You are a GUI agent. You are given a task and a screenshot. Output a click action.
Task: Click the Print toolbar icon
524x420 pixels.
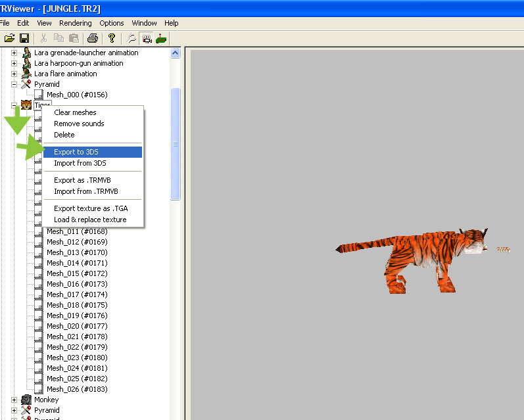pos(93,38)
